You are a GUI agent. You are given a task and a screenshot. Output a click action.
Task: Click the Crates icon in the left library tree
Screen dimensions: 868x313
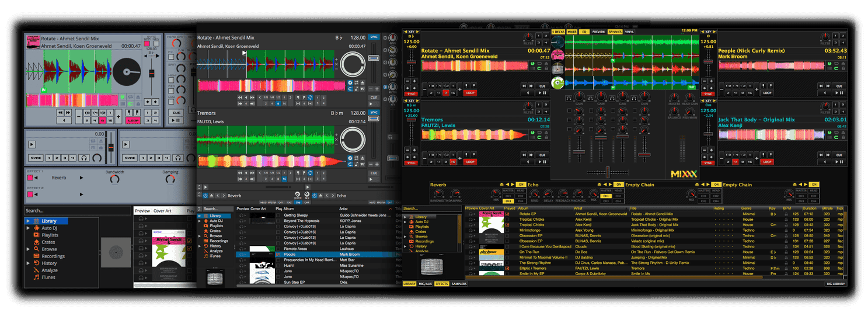click(36, 242)
